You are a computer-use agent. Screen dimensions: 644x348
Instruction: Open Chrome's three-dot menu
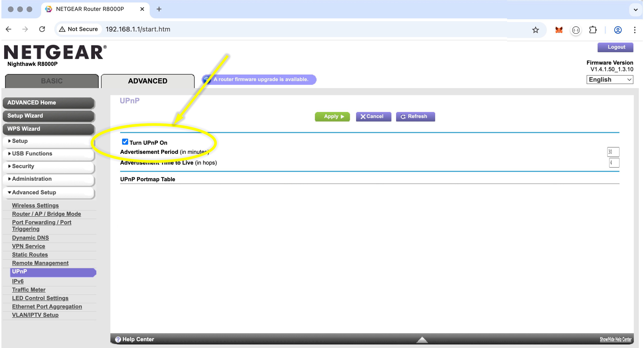coord(634,30)
